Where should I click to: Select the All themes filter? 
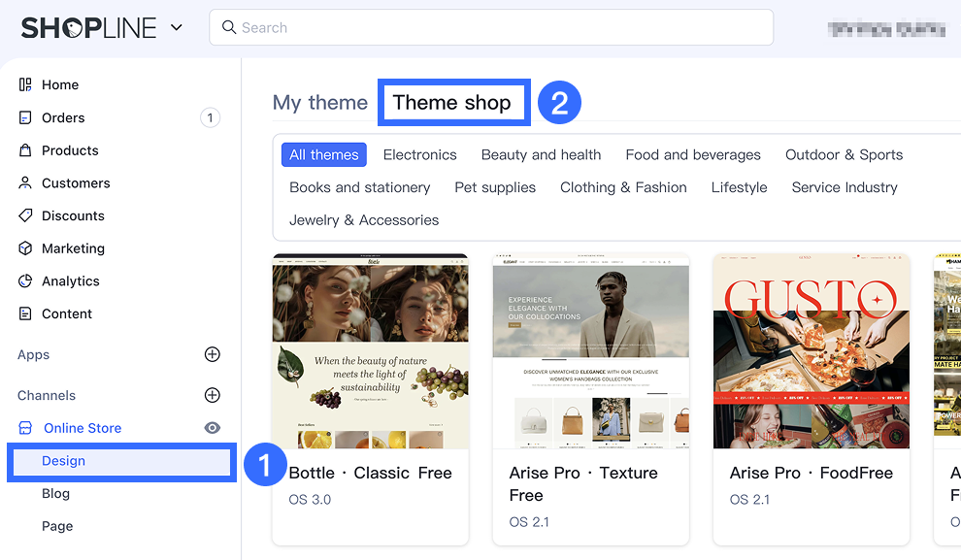tap(324, 155)
